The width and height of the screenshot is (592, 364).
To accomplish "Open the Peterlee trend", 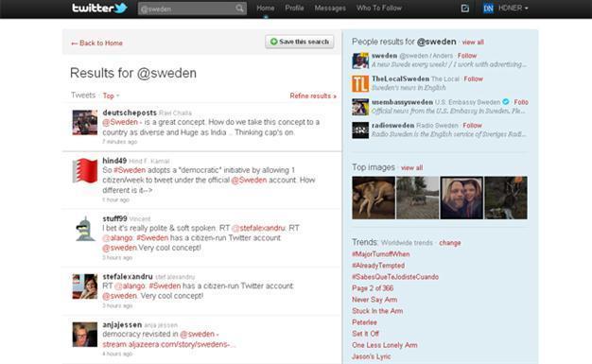I will point(364,322).
